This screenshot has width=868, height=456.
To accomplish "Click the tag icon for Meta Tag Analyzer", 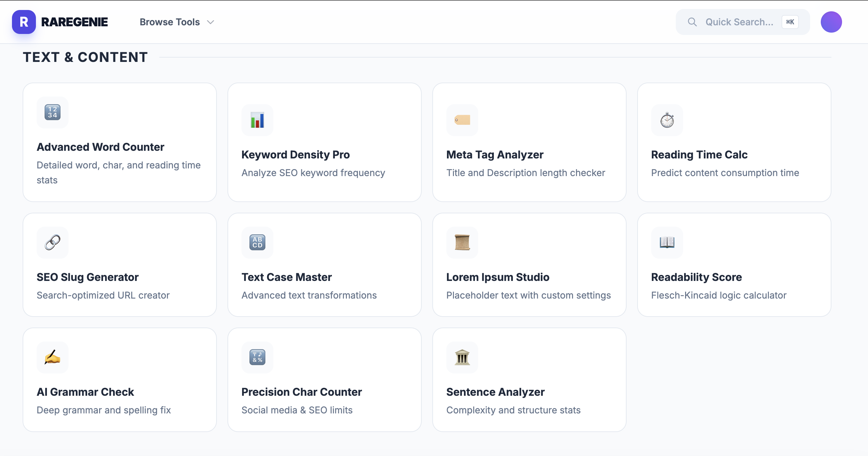I will (x=462, y=120).
